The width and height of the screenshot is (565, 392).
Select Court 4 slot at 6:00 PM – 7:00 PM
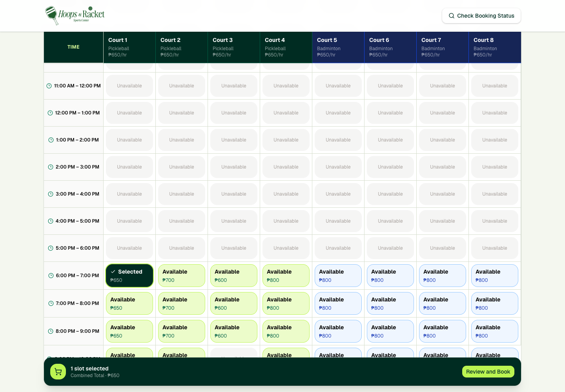[x=286, y=276]
